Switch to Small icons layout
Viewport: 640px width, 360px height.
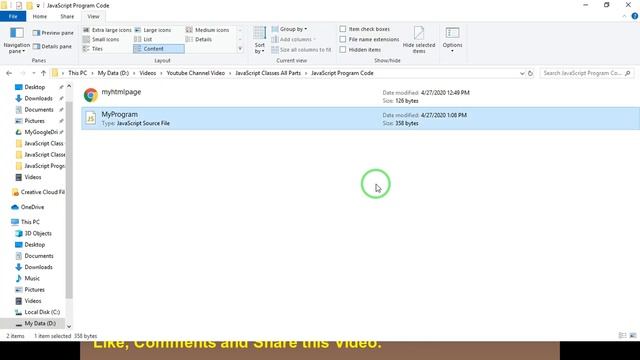pos(101,39)
